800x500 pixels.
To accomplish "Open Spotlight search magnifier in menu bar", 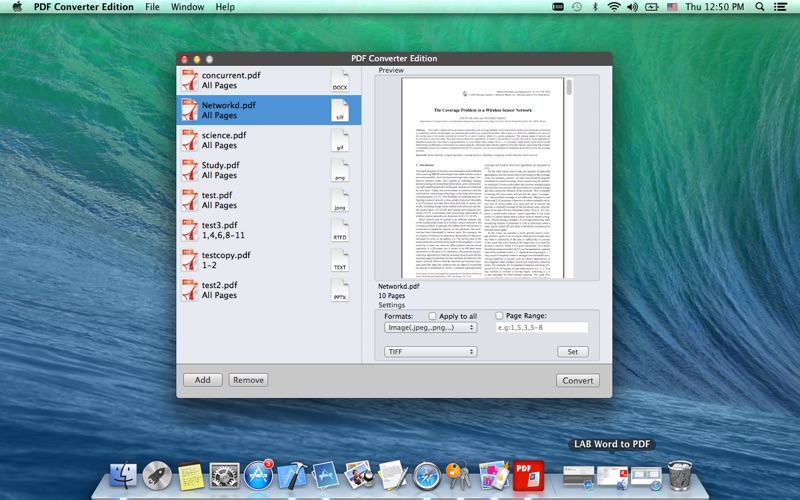I will (x=760, y=7).
